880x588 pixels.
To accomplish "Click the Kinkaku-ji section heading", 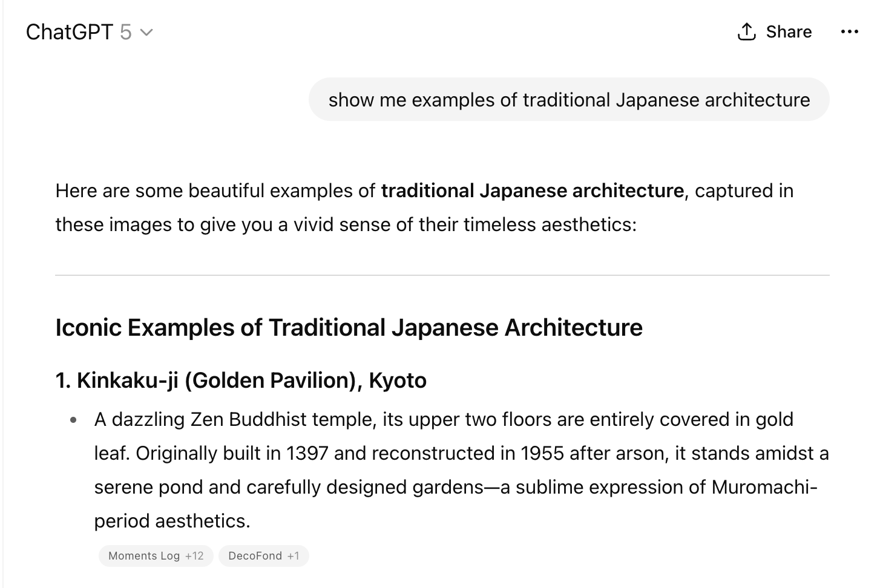I will click(x=241, y=380).
